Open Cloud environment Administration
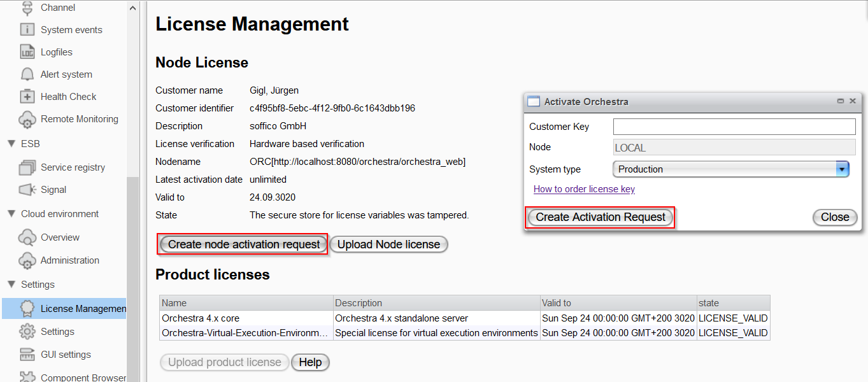The image size is (868, 382). 70,260
